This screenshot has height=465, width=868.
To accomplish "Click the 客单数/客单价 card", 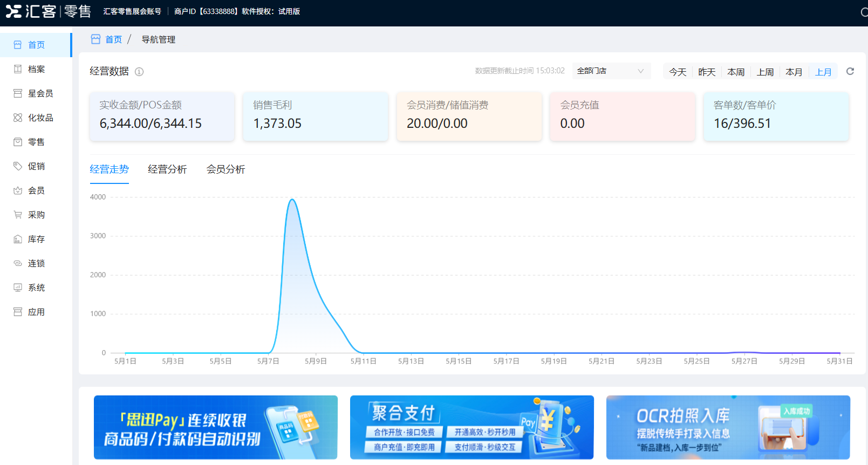I will (x=776, y=117).
